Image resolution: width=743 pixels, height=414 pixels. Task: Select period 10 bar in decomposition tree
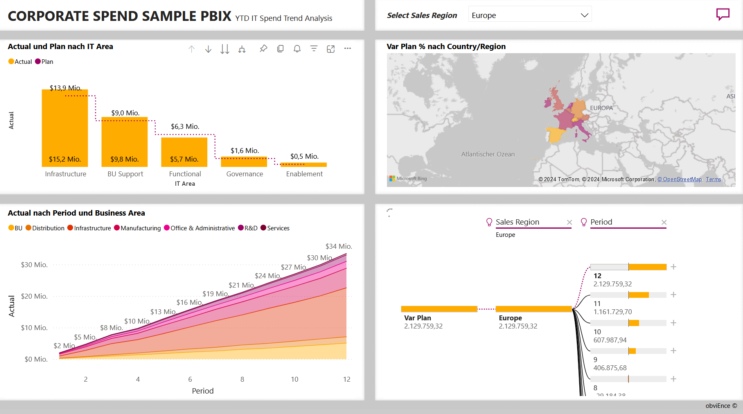[628, 323]
